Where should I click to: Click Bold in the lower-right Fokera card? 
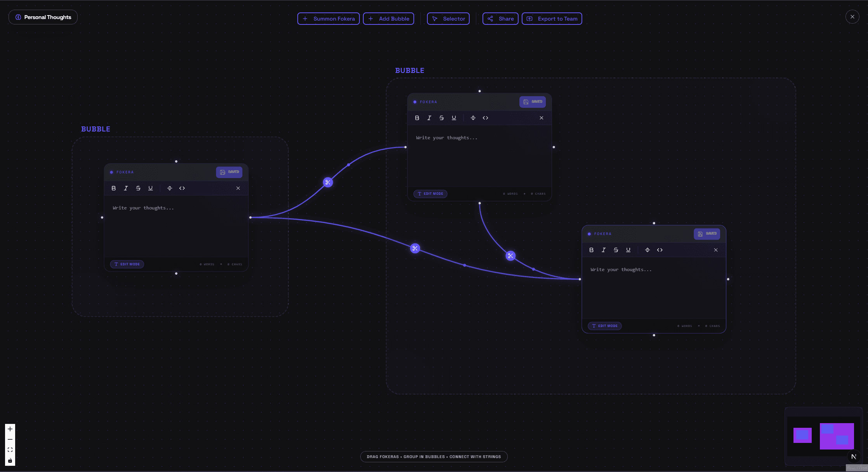pyautogui.click(x=591, y=250)
